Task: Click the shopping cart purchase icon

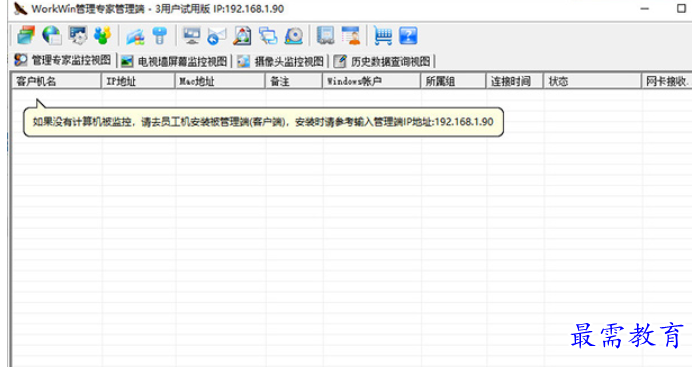Action: click(383, 35)
